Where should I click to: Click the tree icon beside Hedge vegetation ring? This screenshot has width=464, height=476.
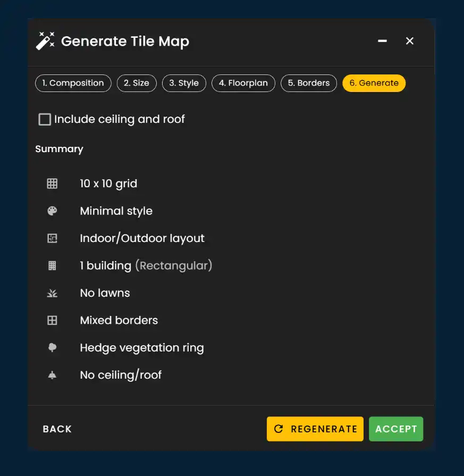(52, 347)
